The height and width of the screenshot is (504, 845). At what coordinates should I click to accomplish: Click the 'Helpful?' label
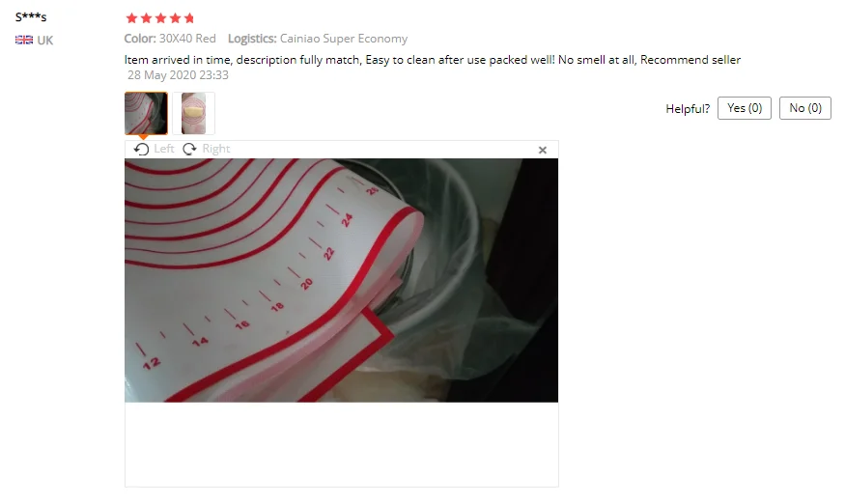pyautogui.click(x=688, y=109)
